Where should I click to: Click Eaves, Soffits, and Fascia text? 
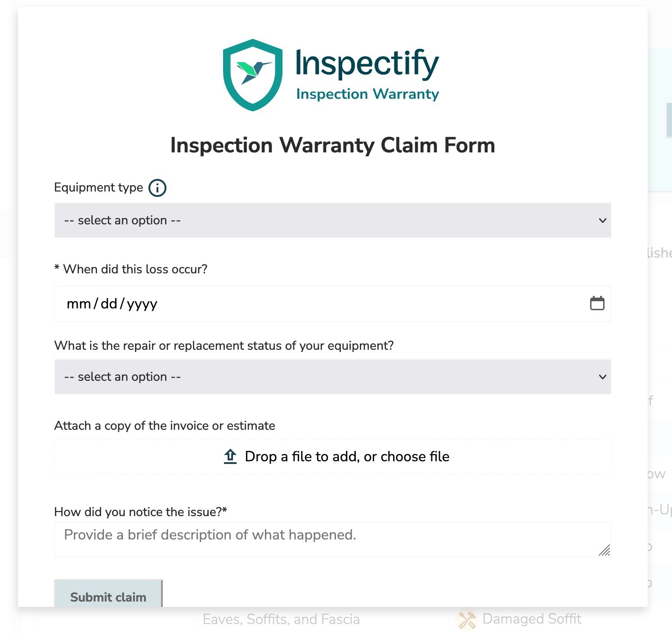(281, 620)
